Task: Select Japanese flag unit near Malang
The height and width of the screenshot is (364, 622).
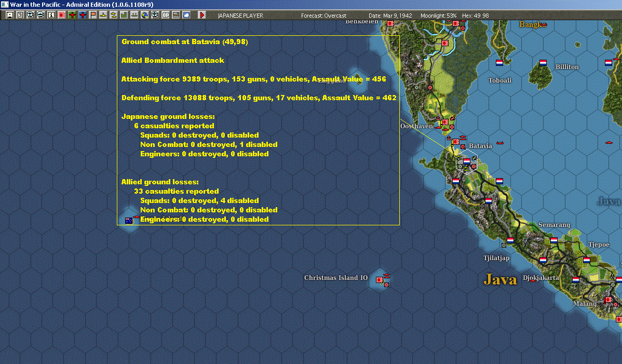Action: tap(608, 300)
